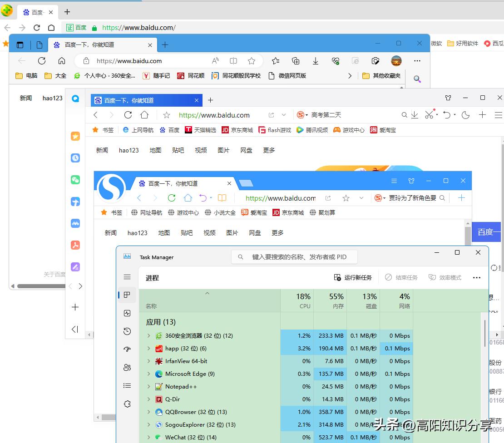Click refresh in the Sogou browser toolbar
Image resolution: width=504 pixels, height=443 pixels.
click(x=172, y=198)
